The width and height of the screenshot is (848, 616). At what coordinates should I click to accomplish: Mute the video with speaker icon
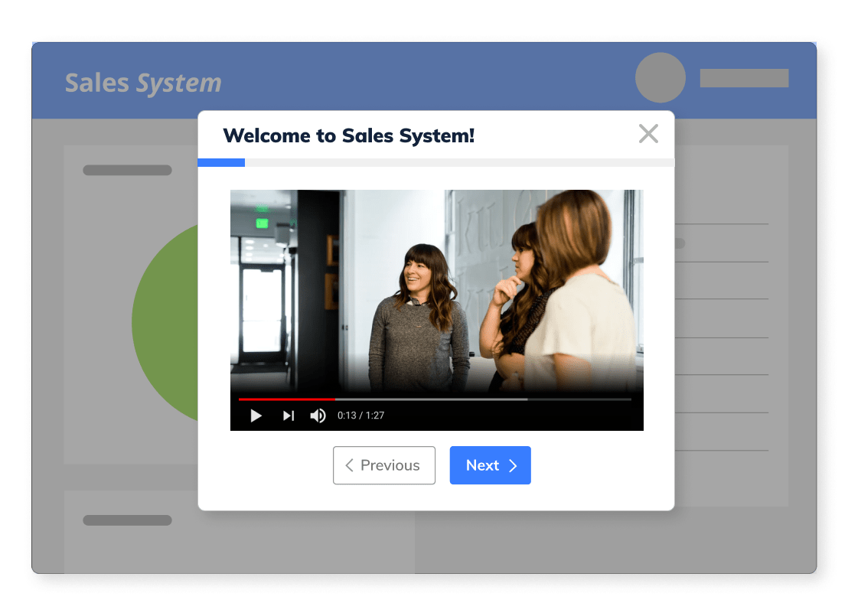pos(318,416)
